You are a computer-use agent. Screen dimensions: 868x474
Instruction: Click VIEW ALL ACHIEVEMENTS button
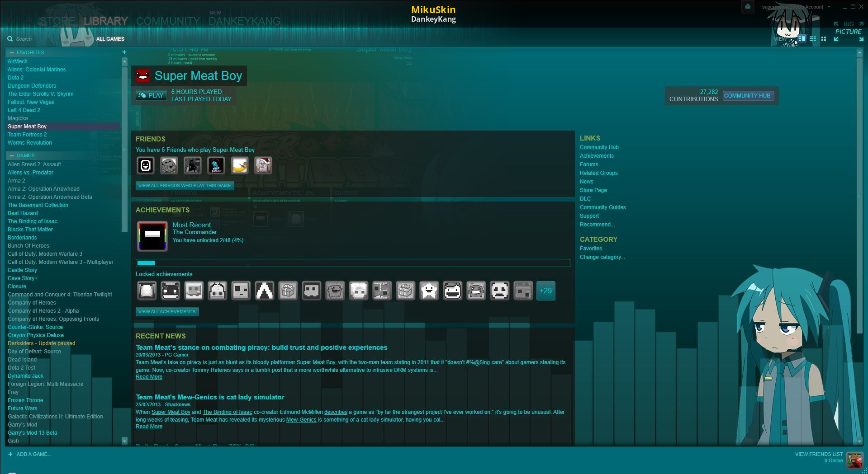167,312
